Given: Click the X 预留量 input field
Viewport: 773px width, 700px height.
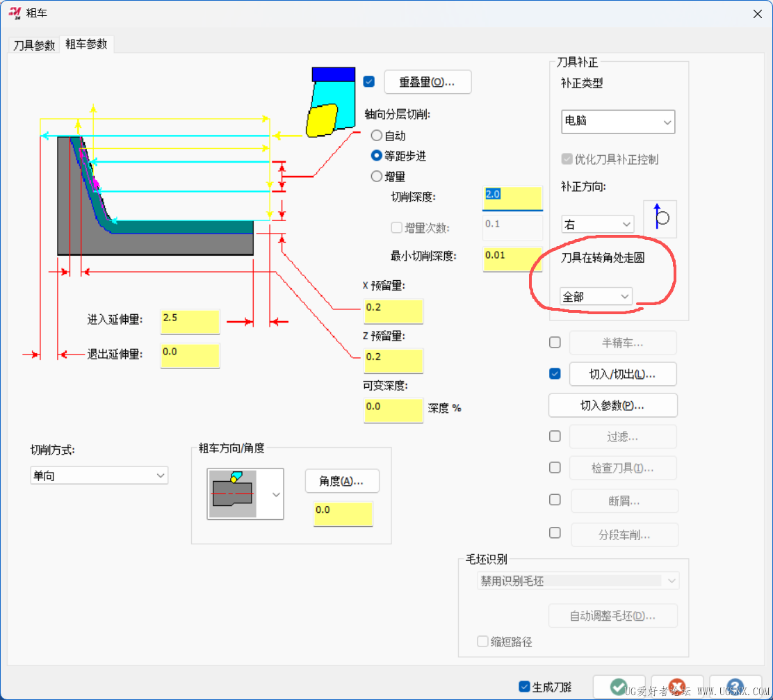Looking at the screenshot, I should coord(393,311).
